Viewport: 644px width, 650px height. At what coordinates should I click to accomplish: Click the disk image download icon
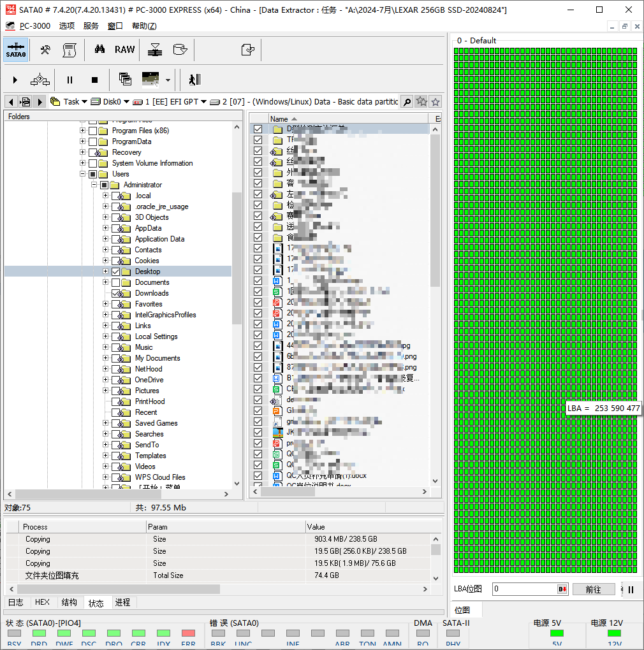[155, 50]
